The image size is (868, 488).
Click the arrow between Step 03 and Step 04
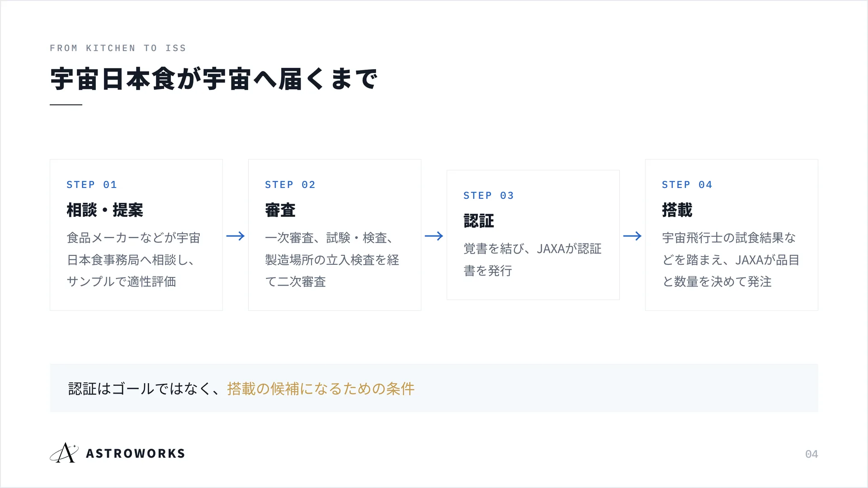(x=632, y=236)
